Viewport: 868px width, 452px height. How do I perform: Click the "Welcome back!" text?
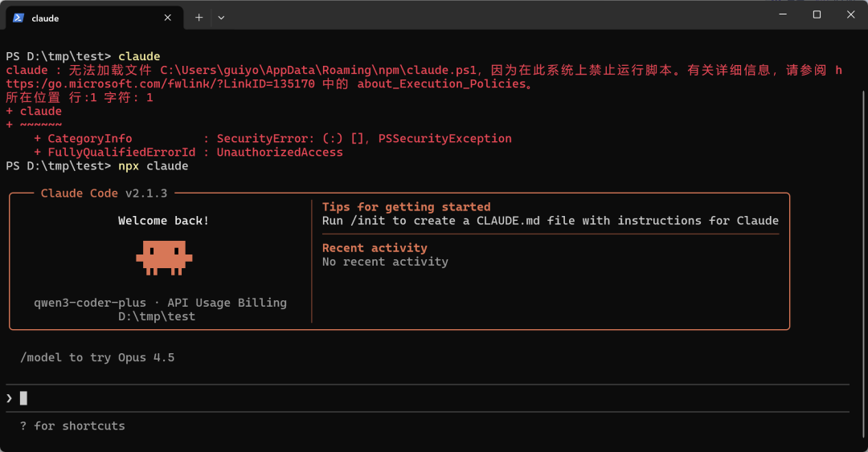(x=163, y=221)
